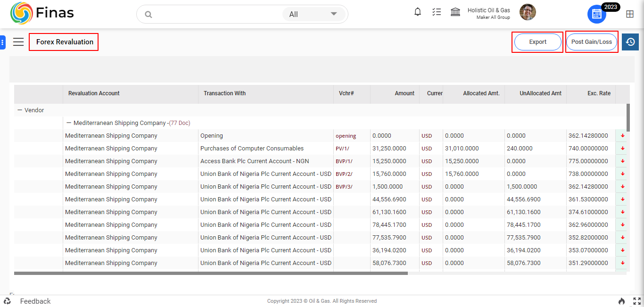Select Purchases of Computer Consumables cell
This screenshot has width=644, height=307.
[x=252, y=149]
